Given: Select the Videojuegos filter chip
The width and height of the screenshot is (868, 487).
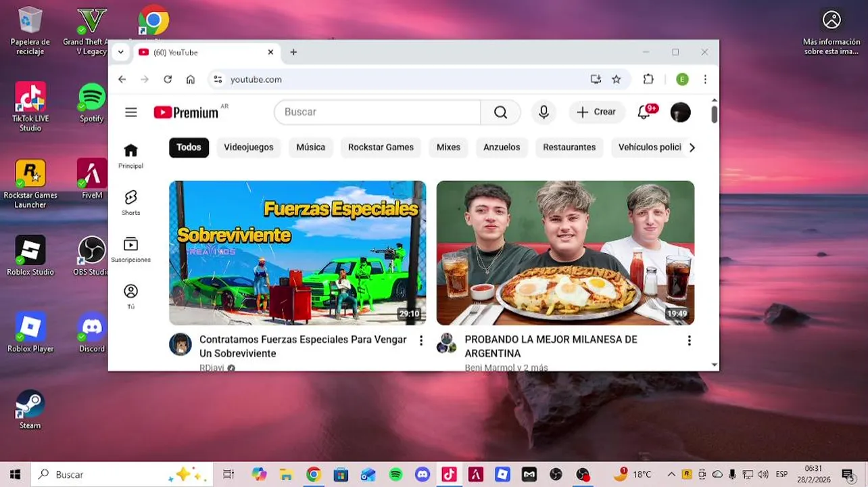Looking at the screenshot, I should [249, 147].
